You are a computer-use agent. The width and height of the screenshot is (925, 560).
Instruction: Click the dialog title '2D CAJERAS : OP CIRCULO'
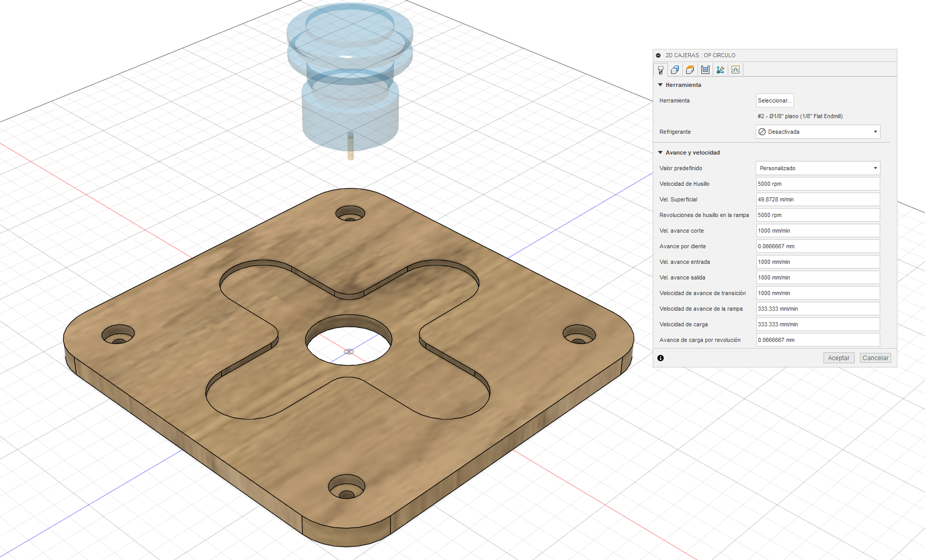point(700,55)
